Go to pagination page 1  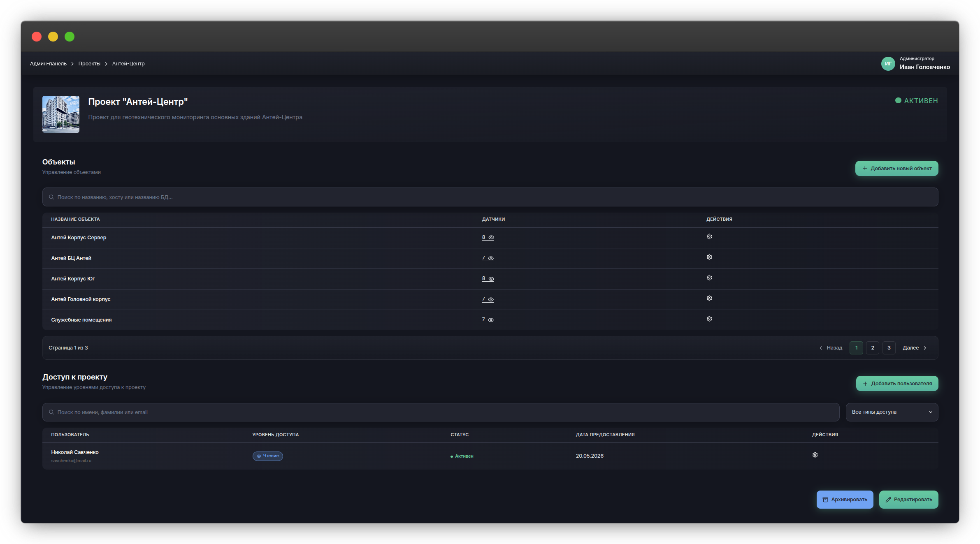(856, 348)
